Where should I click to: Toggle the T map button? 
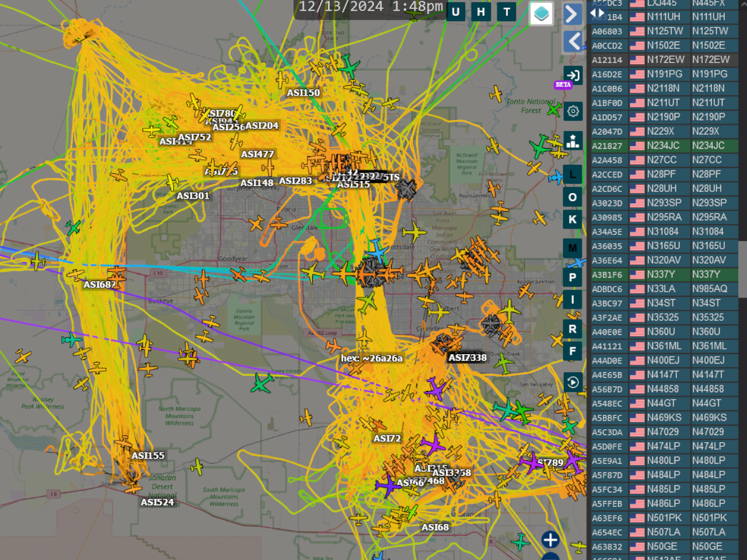tap(507, 12)
